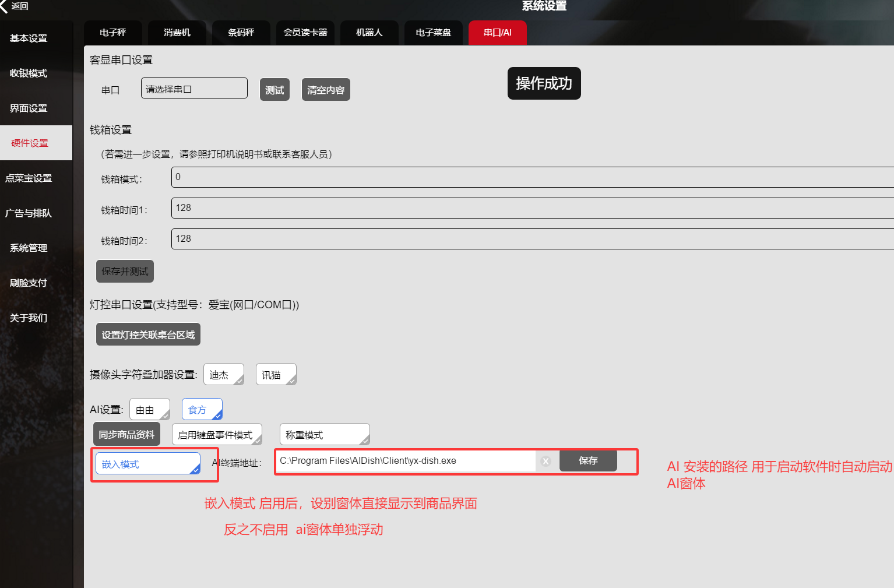Click 设置灯控关联桌台区域 button
Screen dimensions: 894x588
pyautogui.click(x=148, y=335)
